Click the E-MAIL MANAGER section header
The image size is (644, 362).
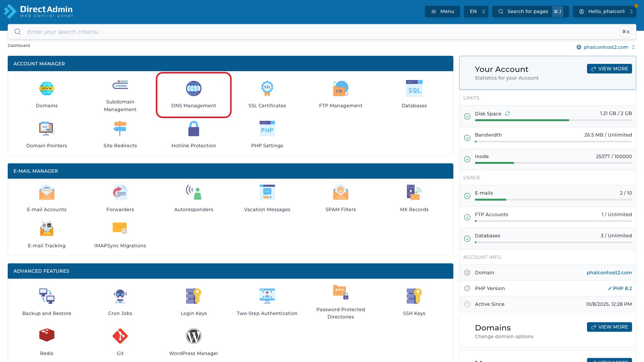(x=230, y=171)
